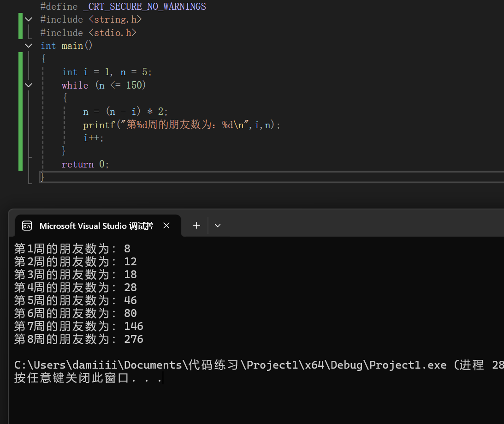
Task: Click the i++; statement
Action: 93,138
